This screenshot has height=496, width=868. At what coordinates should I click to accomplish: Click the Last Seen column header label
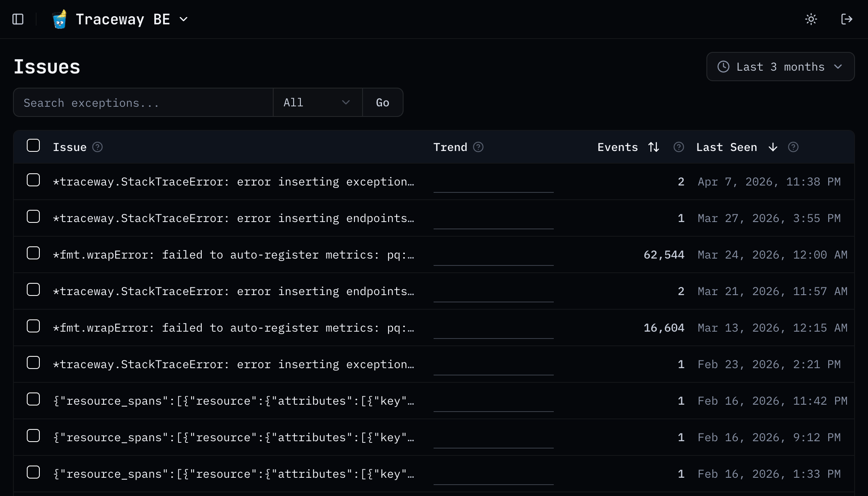point(726,147)
